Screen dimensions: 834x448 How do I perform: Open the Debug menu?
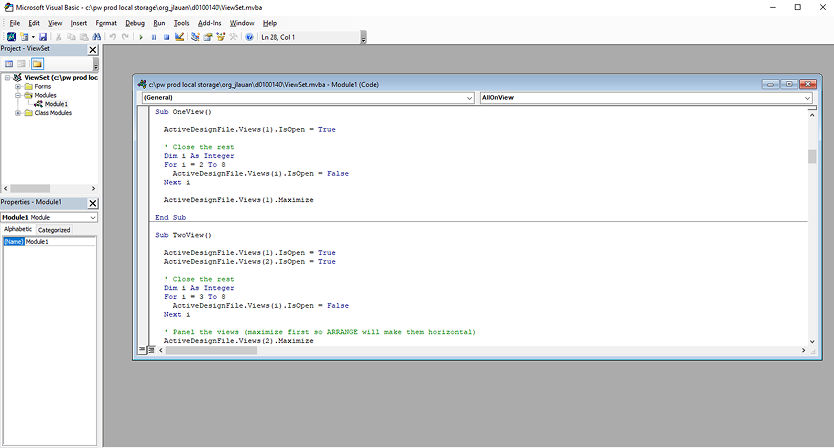click(133, 22)
